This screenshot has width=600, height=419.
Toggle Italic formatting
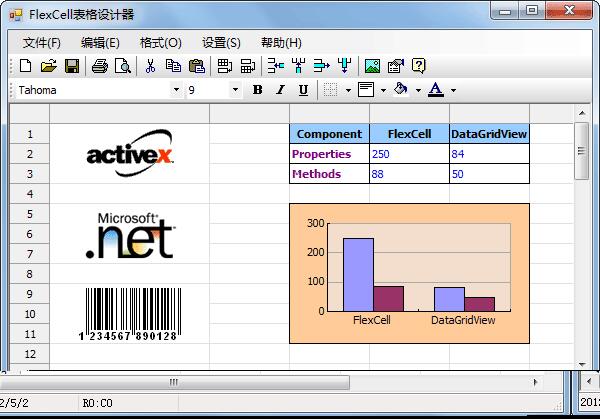280,90
